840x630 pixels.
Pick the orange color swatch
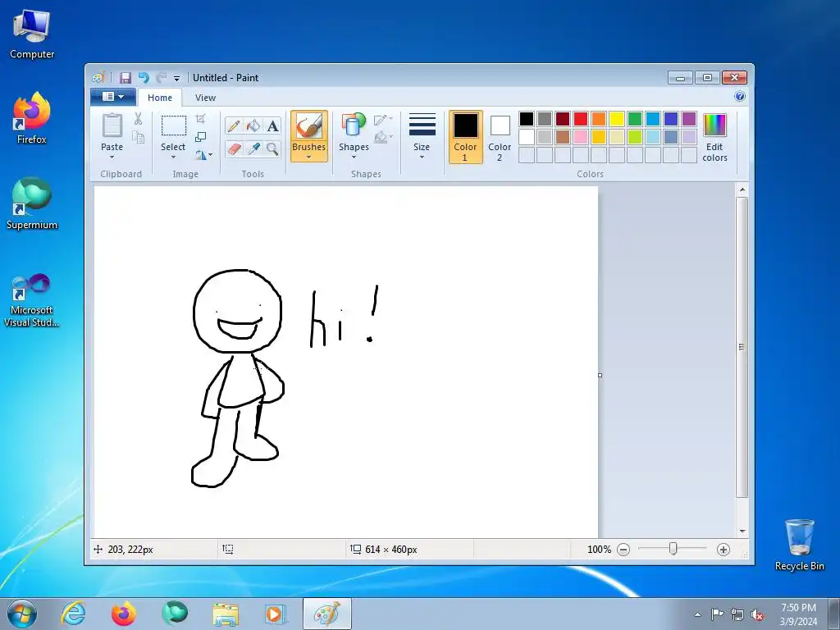click(x=599, y=119)
